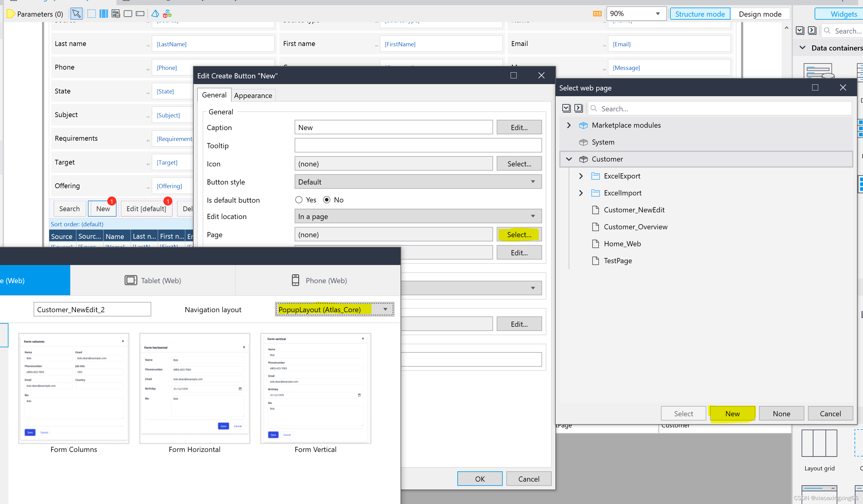Click the Search field in Select web page
The height and width of the screenshot is (504, 863).
[x=719, y=109]
